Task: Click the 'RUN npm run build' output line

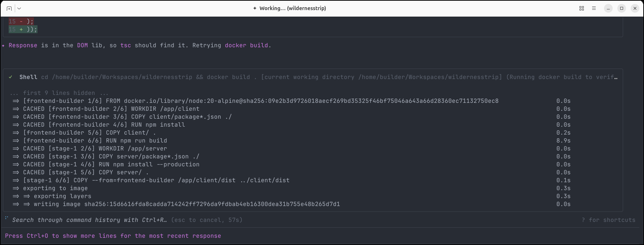Action: [x=95, y=141]
